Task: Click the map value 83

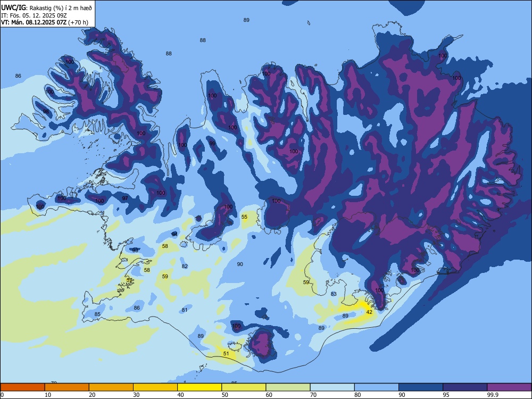Action: tap(334, 294)
